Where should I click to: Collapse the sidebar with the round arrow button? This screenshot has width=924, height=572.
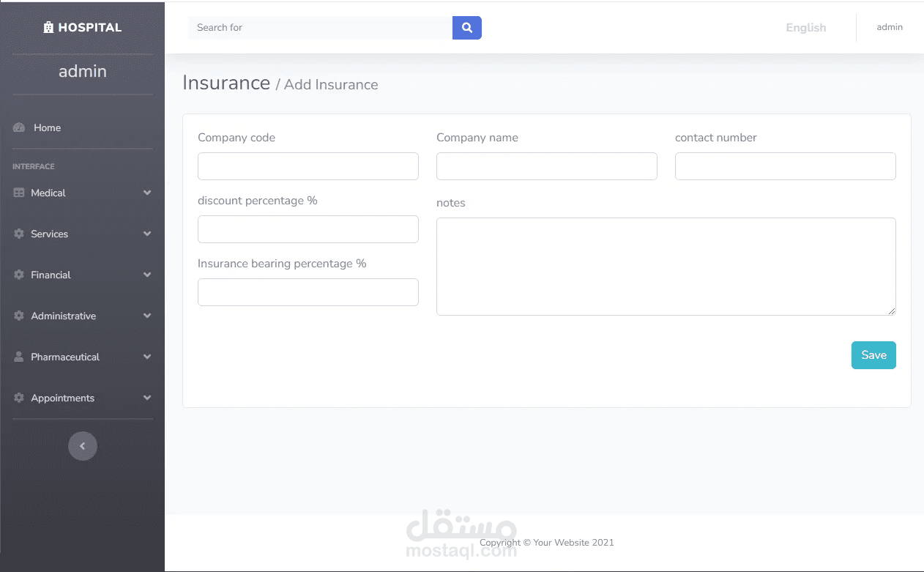83,446
